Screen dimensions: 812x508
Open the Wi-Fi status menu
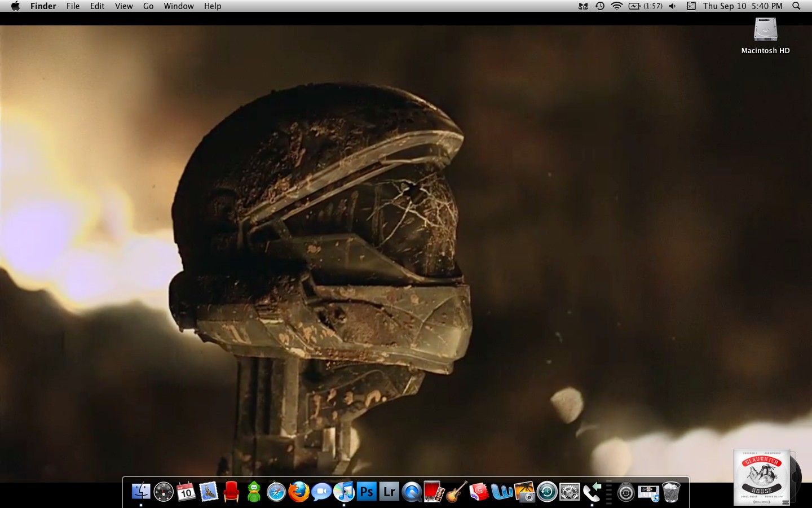(617, 6)
